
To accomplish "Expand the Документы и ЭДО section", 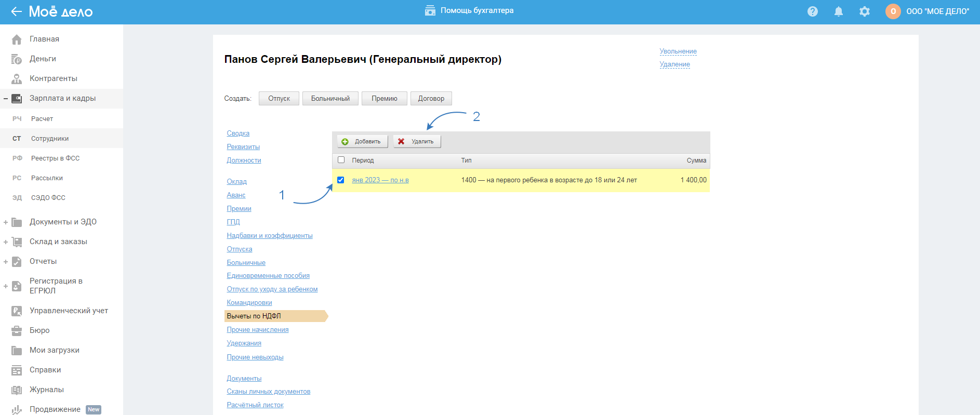I will click(x=5, y=222).
